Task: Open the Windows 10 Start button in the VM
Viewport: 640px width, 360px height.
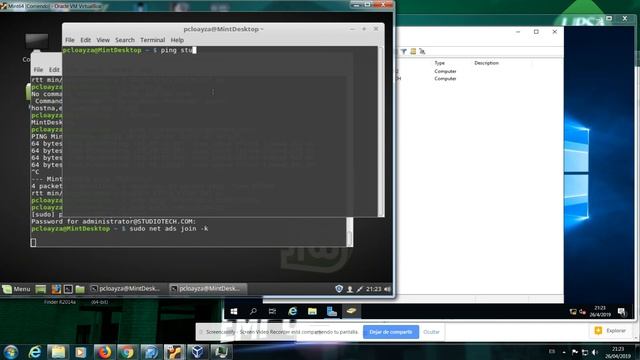Action: [234, 311]
